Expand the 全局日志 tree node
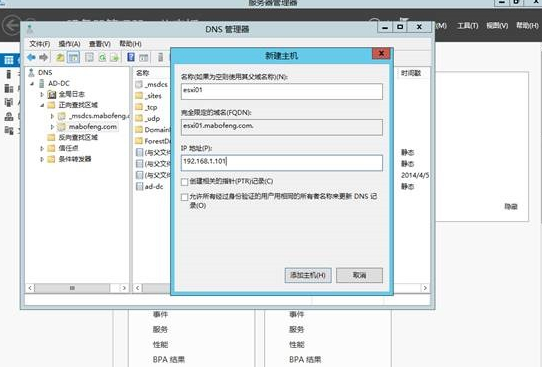 [x=42, y=94]
